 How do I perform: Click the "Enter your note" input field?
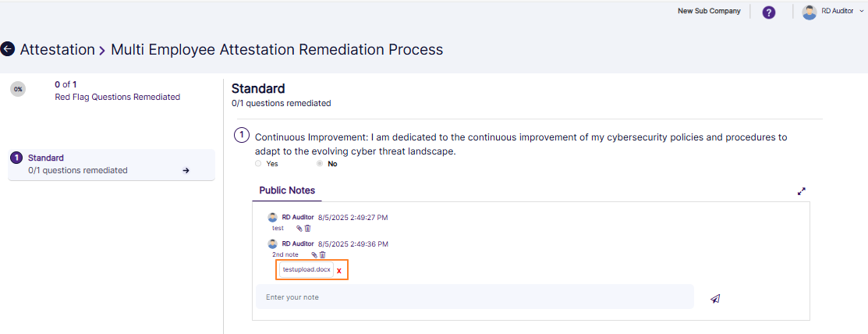click(x=474, y=297)
